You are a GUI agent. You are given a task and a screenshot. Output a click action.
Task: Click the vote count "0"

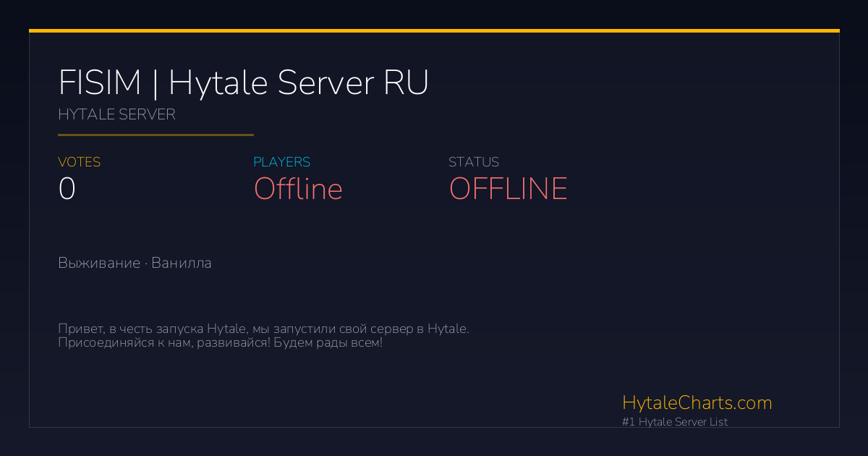coord(67,189)
